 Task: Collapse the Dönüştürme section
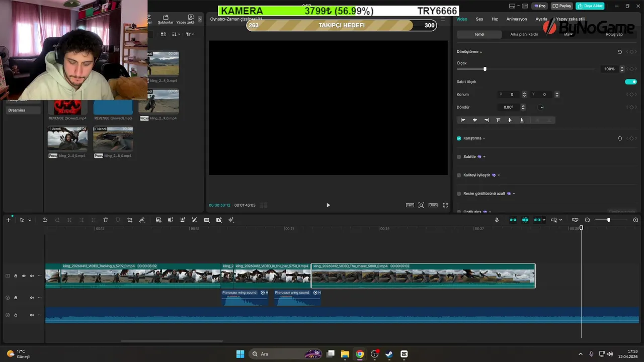[x=481, y=52]
